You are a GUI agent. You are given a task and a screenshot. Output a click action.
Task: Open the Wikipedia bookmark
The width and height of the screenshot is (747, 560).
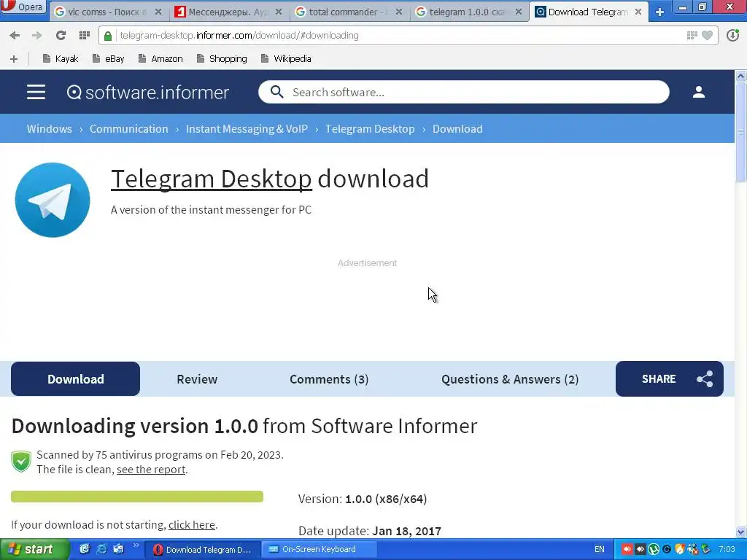[286, 58]
